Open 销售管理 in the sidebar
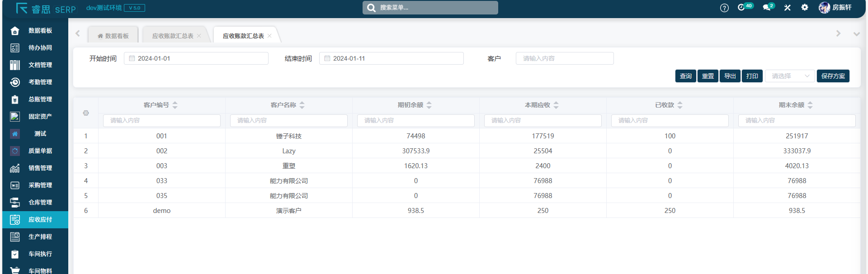The width and height of the screenshot is (868, 274). click(40, 168)
